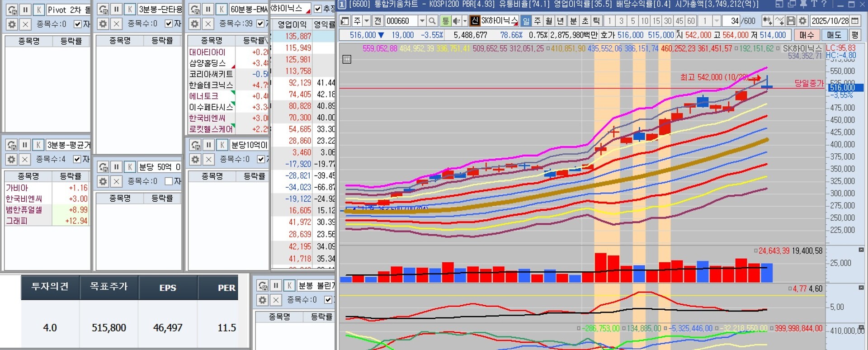Uncheck the checkbox in 3분봉-평균가 panel

click(x=77, y=159)
